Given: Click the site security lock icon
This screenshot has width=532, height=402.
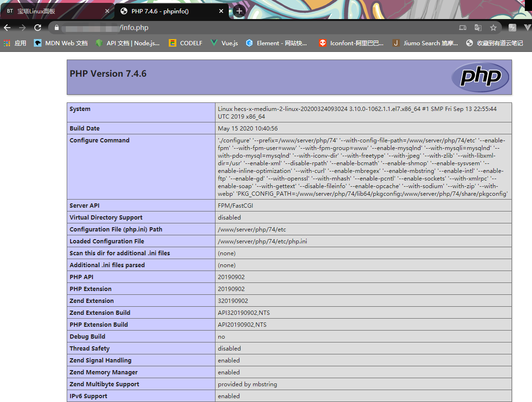Looking at the screenshot, I should tap(57, 28).
